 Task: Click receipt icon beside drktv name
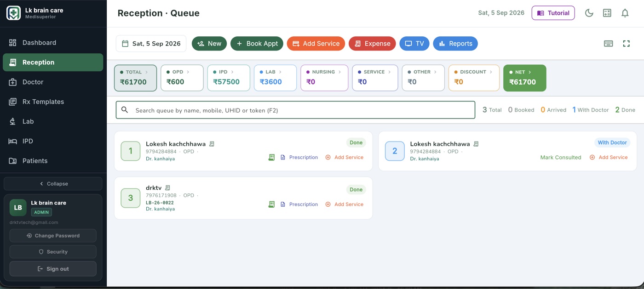click(167, 188)
